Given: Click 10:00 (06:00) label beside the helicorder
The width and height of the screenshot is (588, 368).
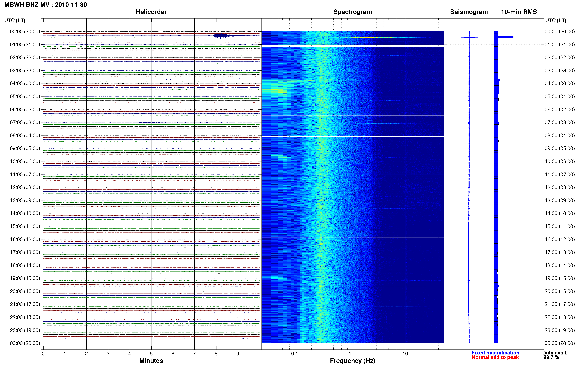Looking at the screenshot, I should point(25,161).
